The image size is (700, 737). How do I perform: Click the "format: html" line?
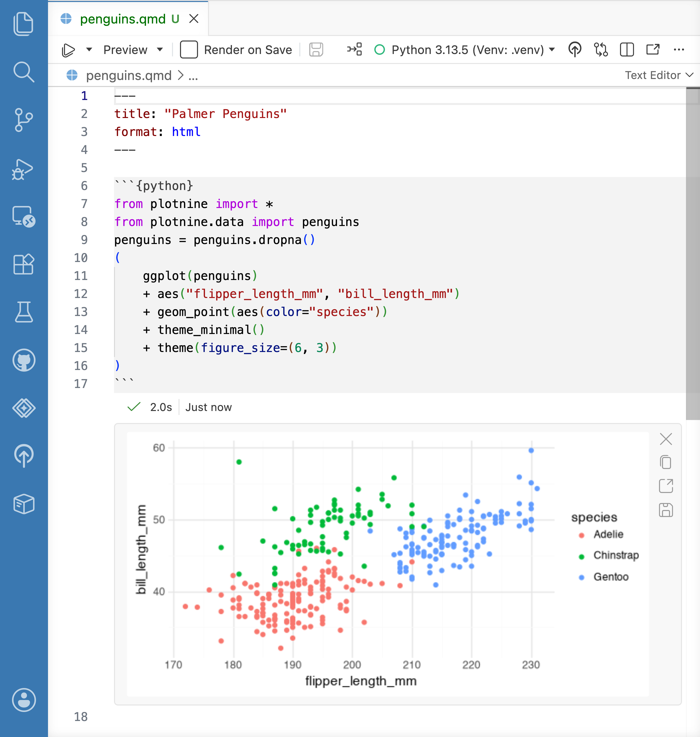[x=157, y=132]
